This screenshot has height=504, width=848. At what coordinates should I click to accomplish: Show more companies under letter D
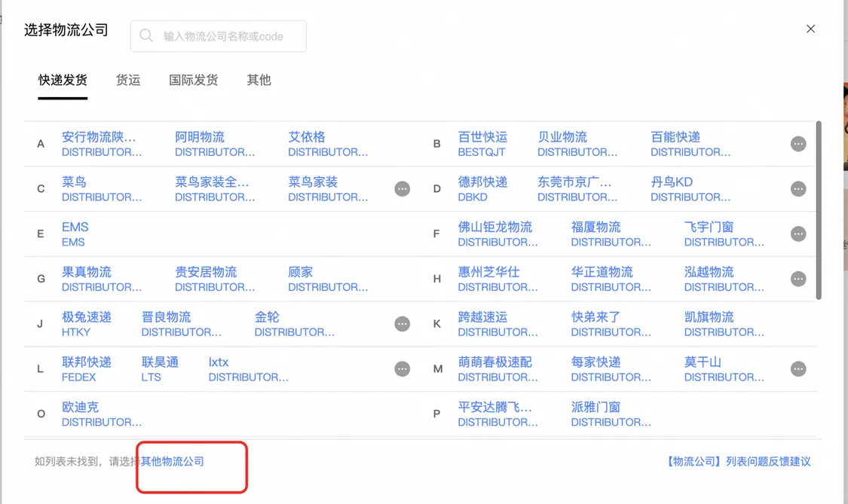(x=798, y=189)
